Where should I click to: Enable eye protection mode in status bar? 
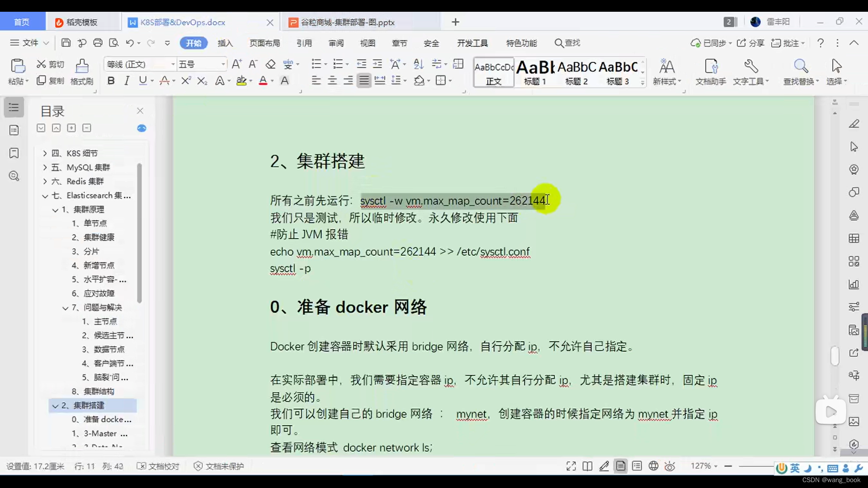pos(670,466)
